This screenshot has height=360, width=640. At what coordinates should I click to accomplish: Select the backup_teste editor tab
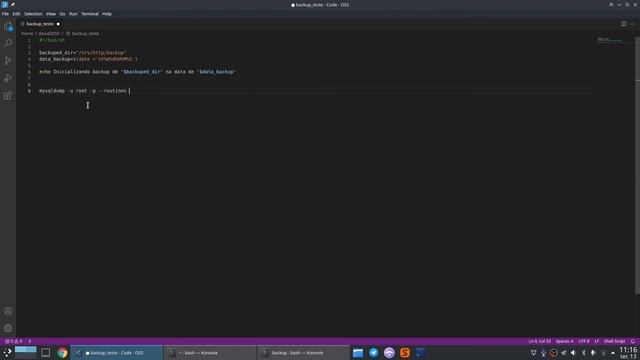(40, 24)
